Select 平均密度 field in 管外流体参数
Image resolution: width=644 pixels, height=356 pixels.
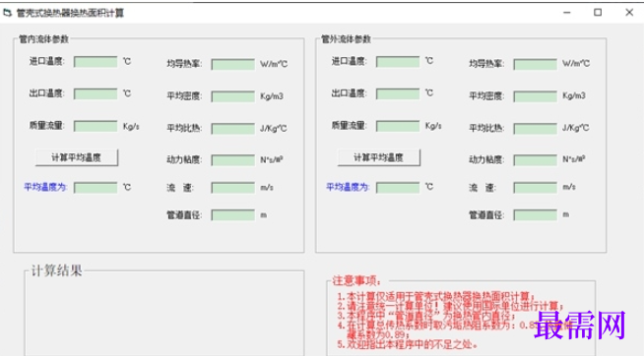point(535,96)
